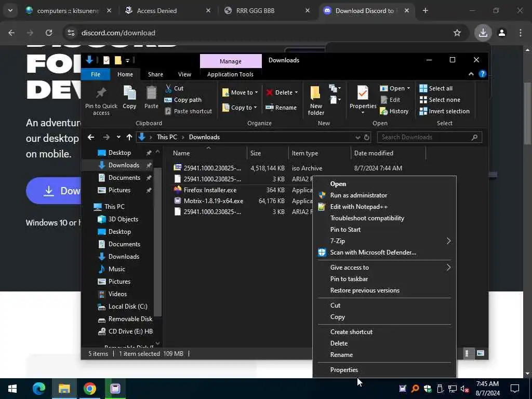Click History in the ribbon

point(394,111)
